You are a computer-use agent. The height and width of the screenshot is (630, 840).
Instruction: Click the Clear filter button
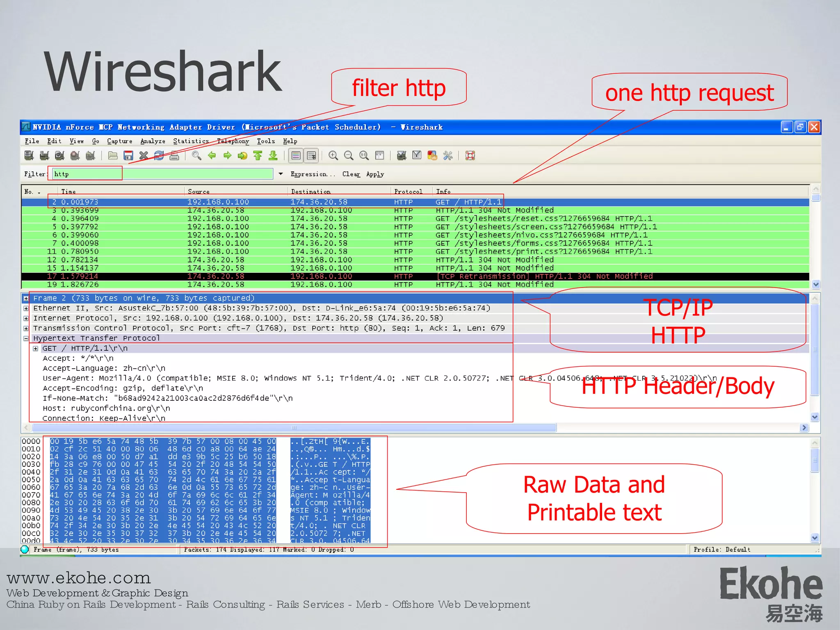[x=351, y=174]
